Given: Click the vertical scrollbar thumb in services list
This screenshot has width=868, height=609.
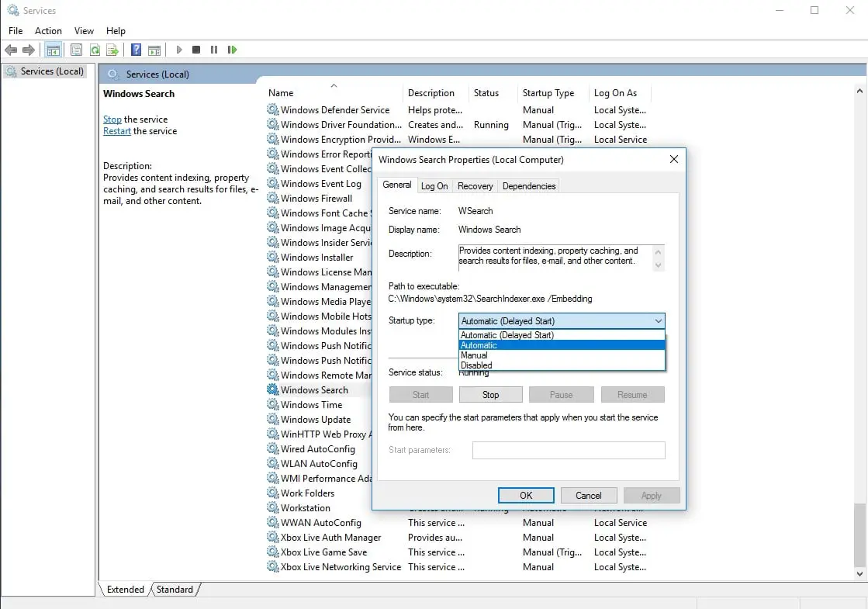Looking at the screenshot, I should (859, 535).
